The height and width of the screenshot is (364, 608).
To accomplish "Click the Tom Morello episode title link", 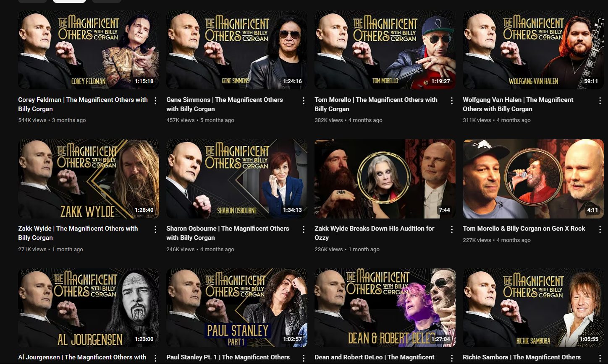I will click(376, 104).
